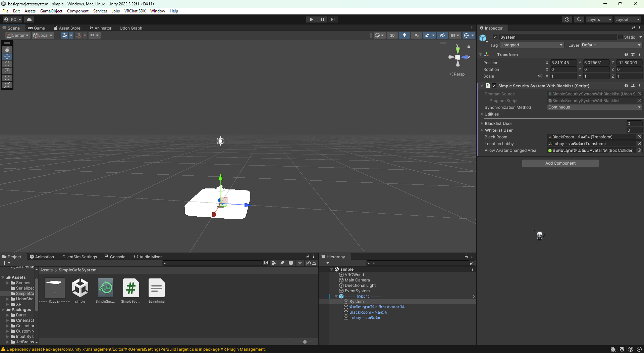Select the Rect transform tool
Screen dimensions: 644x353
[x=7, y=78]
